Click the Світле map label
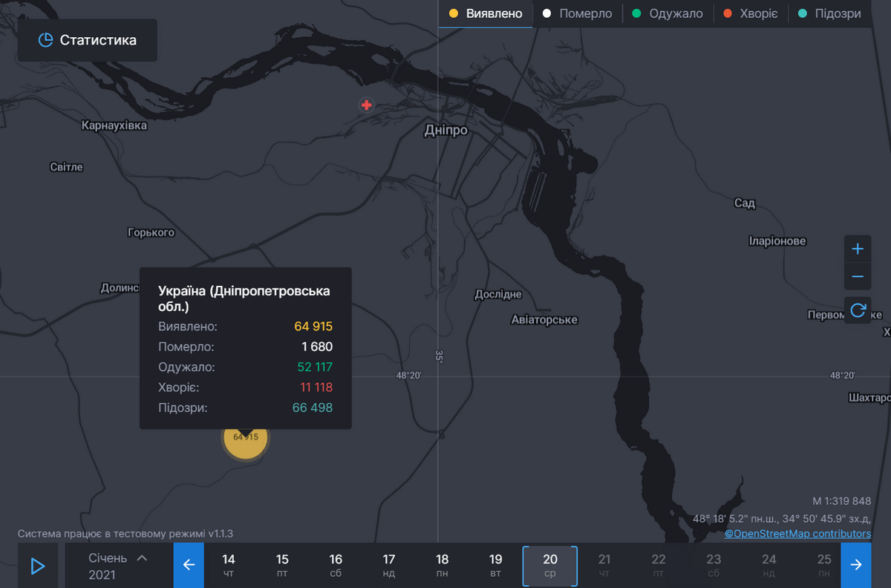891x588 pixels. [67, 167]
